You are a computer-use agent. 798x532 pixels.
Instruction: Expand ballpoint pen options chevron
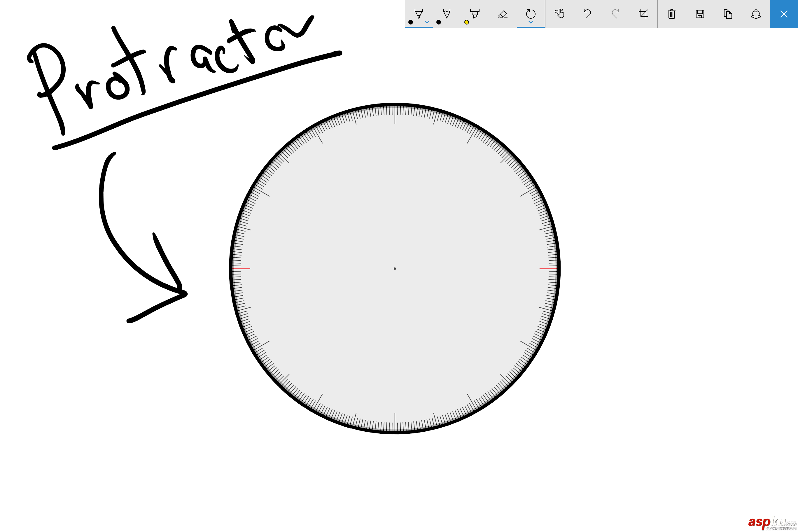point(427,22)
